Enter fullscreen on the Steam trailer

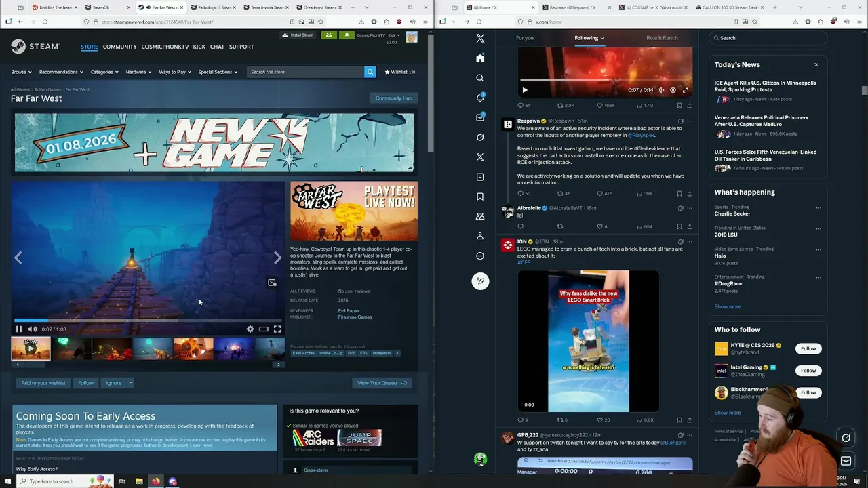point(277,329)
